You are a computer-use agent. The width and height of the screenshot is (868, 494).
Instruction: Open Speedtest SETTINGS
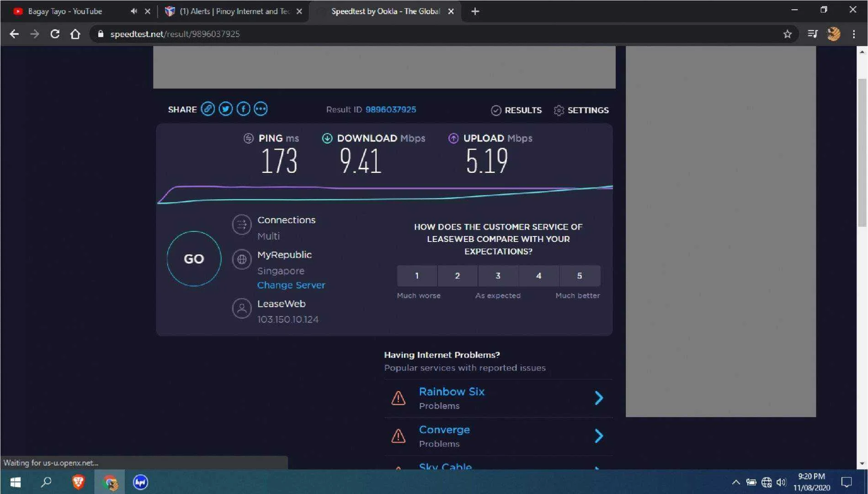click(581, 110)
